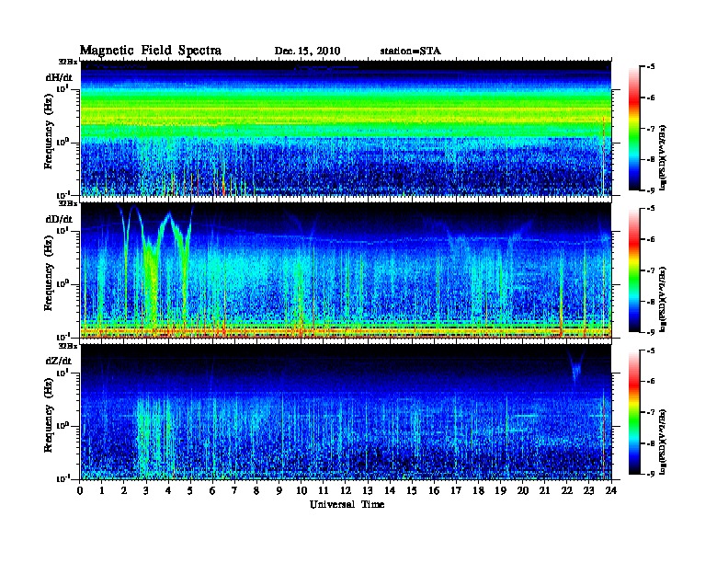728x563 pixels.
Task: Click the "-8" value on dD/dt color scale
Action: pyautogui.click(x=651, y=301)
